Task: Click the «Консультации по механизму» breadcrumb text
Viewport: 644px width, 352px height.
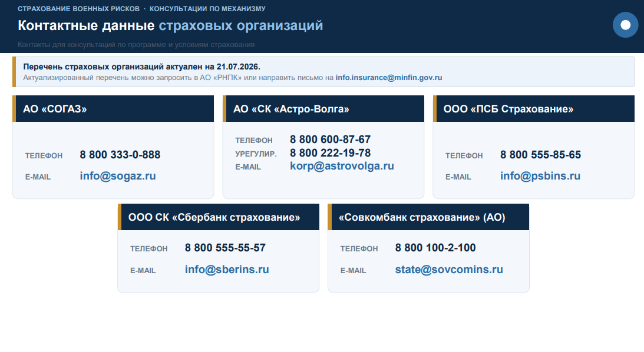Action: pyautogui.click(x=207, y=9)
